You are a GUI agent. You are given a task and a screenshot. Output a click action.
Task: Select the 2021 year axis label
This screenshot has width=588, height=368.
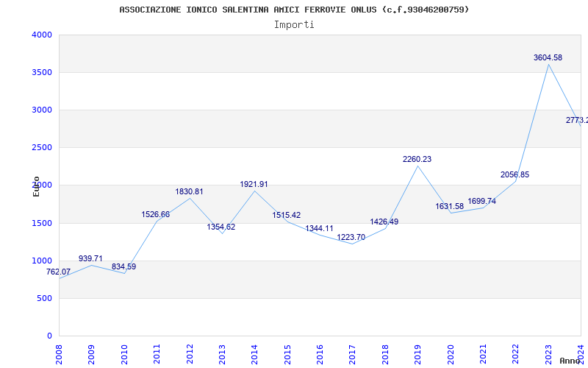coord(483,355)
